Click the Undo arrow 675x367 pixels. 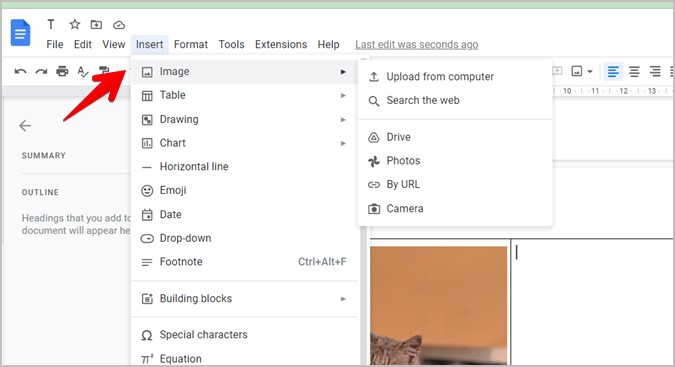20,71
